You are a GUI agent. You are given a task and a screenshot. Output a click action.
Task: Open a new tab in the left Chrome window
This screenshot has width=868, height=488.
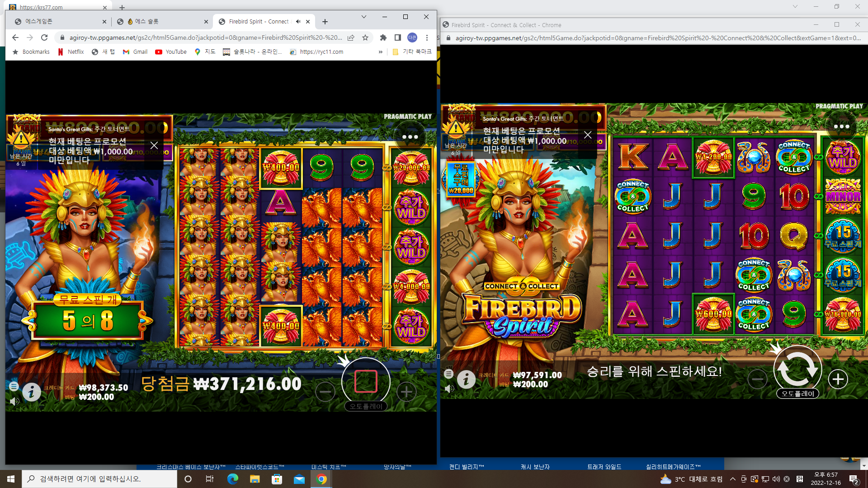point(325,21)
